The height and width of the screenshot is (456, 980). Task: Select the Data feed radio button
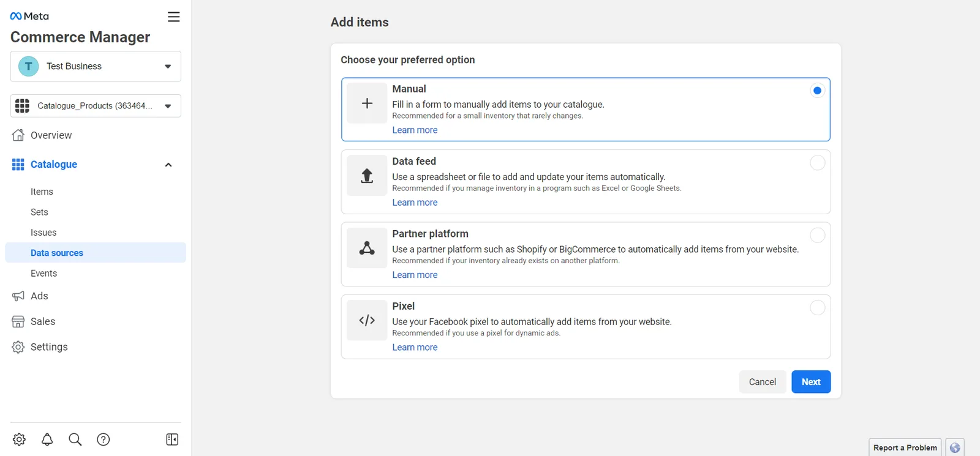[817, 163]
